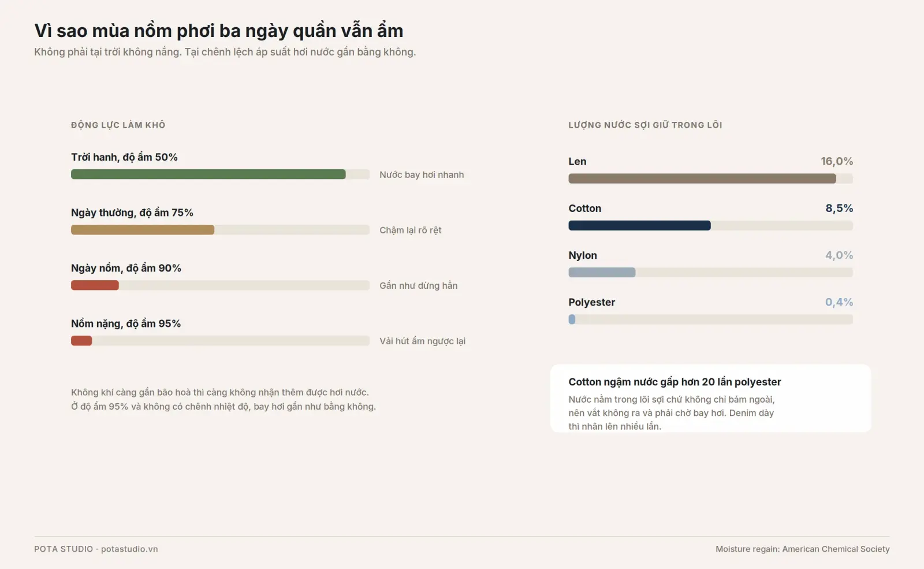The image size is (924, 569).
Task: Click the Nước bay hơi nhanh label
Action: tap(422, 174)
